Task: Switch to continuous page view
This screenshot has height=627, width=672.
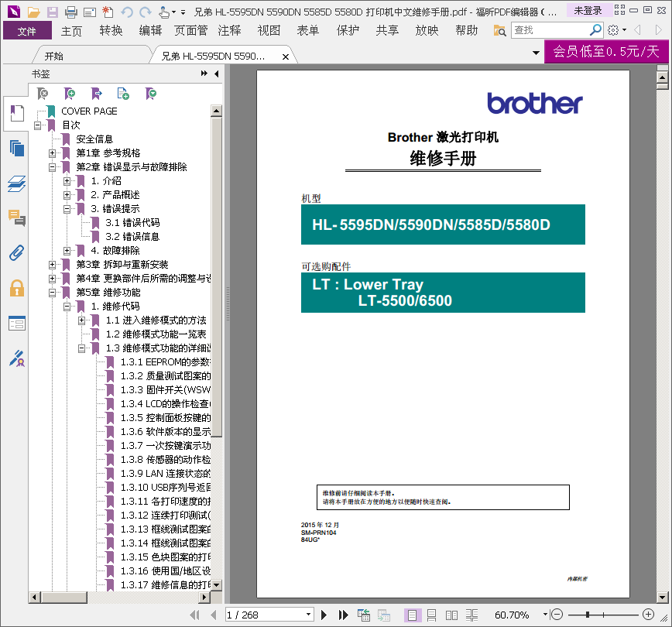Action: (431, 615)
